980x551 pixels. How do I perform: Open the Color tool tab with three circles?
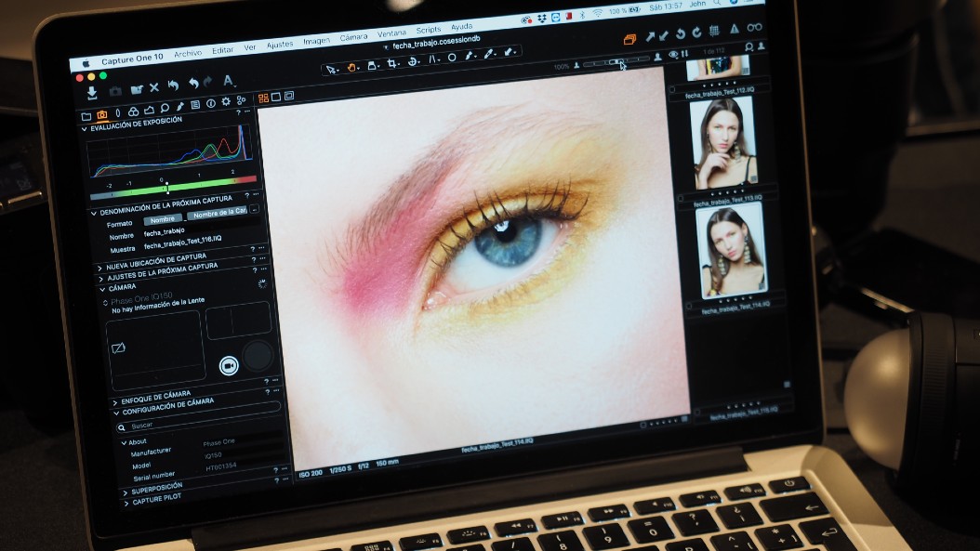coord(133,111)
